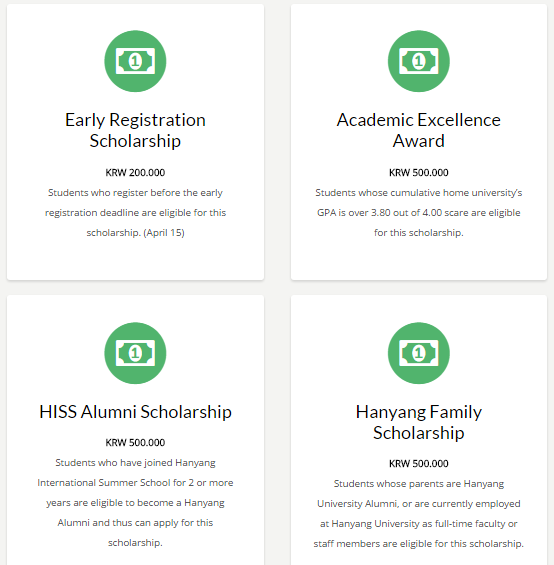Click the GPA over 3.80 description text

click(x=418, y=213)
